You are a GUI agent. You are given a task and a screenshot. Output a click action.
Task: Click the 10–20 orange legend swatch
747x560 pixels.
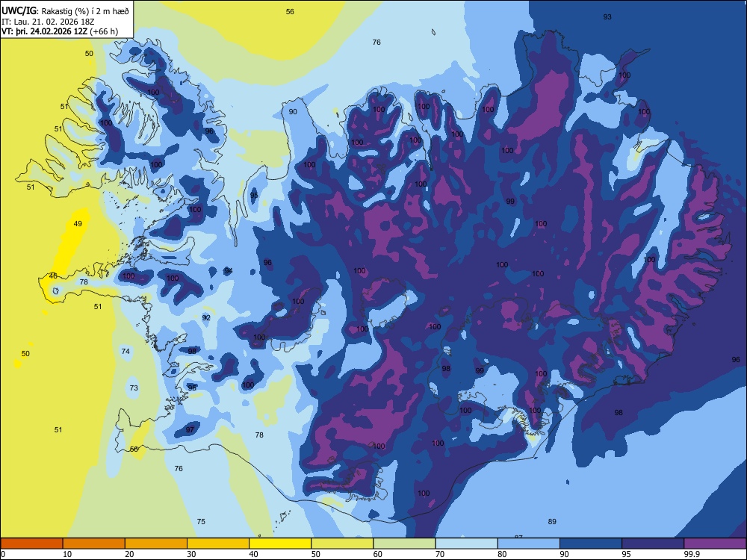click(94, 544)
